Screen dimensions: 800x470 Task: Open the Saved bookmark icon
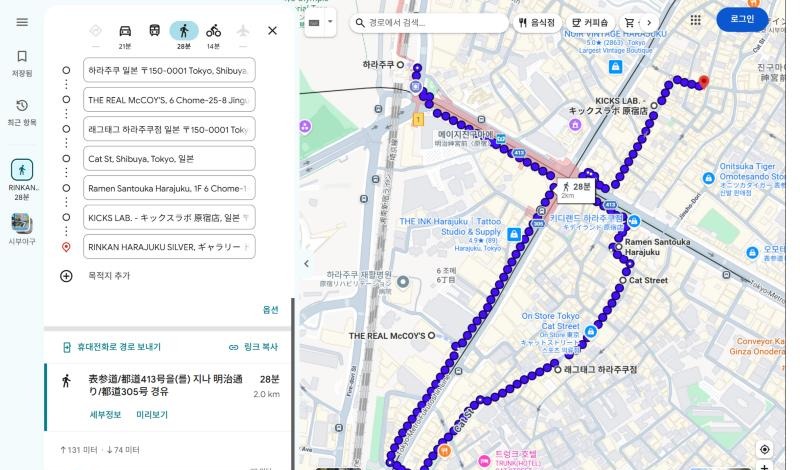point(22,56)
